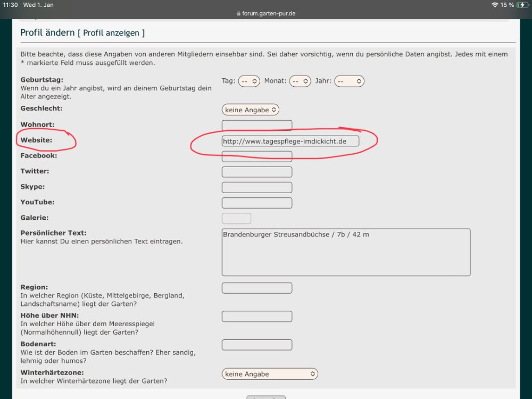
Task: Open the Jahr birthday dropdown
Action: point(349,81)
